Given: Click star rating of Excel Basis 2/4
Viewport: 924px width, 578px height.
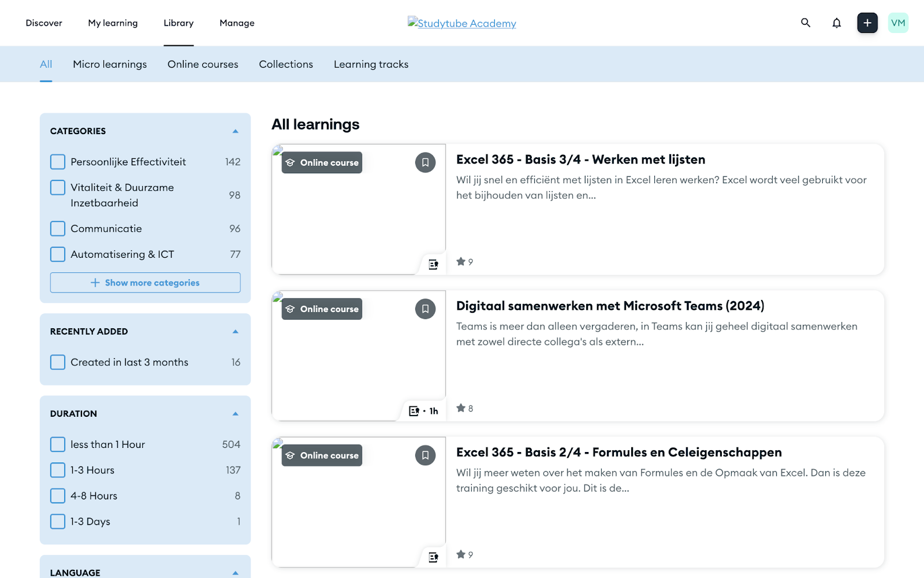Looking at the screenshot, I should pyautogui.click(x=465, y=555).
